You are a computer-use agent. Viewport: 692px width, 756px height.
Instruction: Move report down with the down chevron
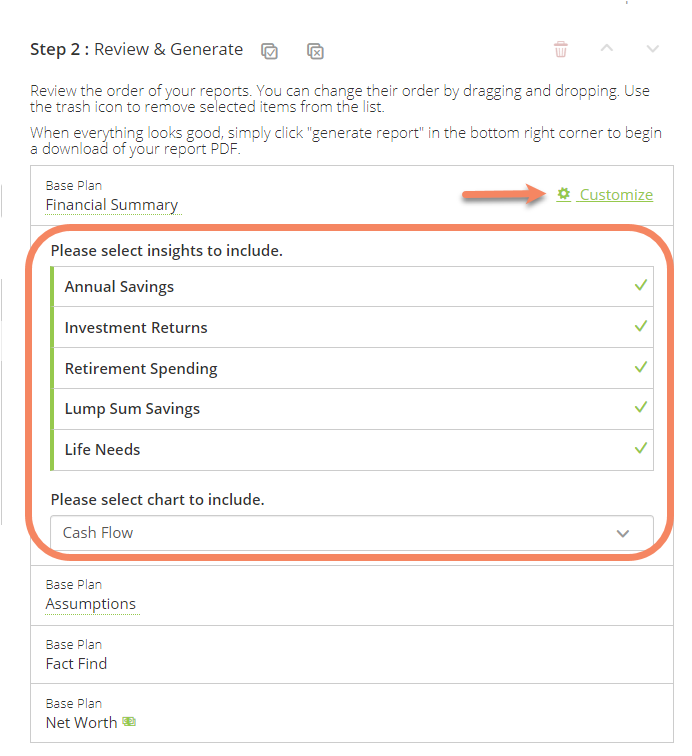coord(652,49)
